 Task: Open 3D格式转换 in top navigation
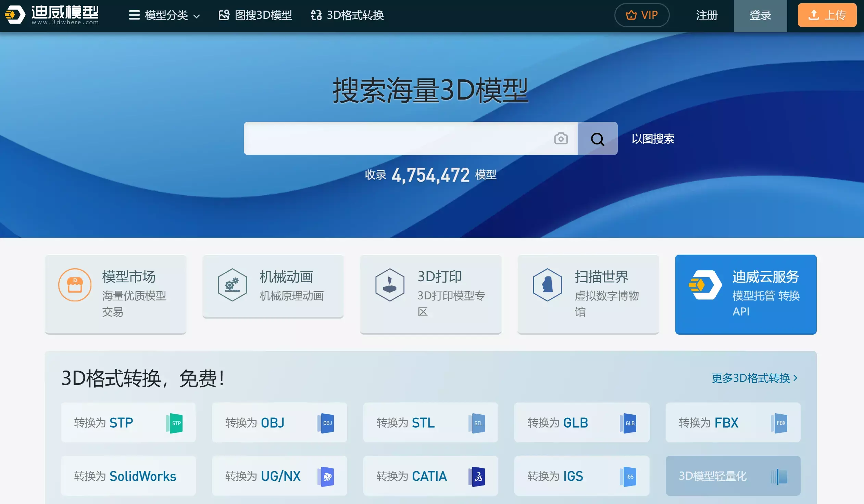[x=347, y=15]
